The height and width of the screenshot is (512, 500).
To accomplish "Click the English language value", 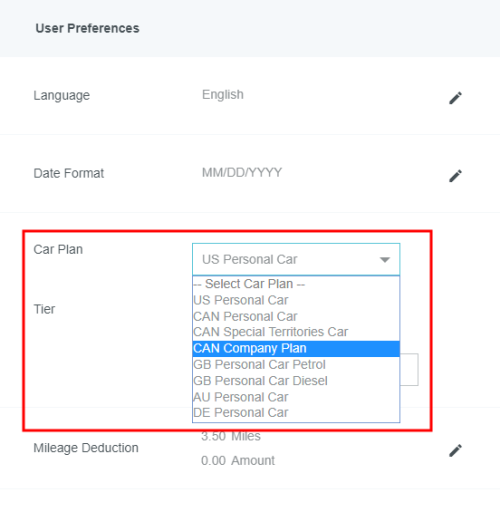I will [223, 95].
